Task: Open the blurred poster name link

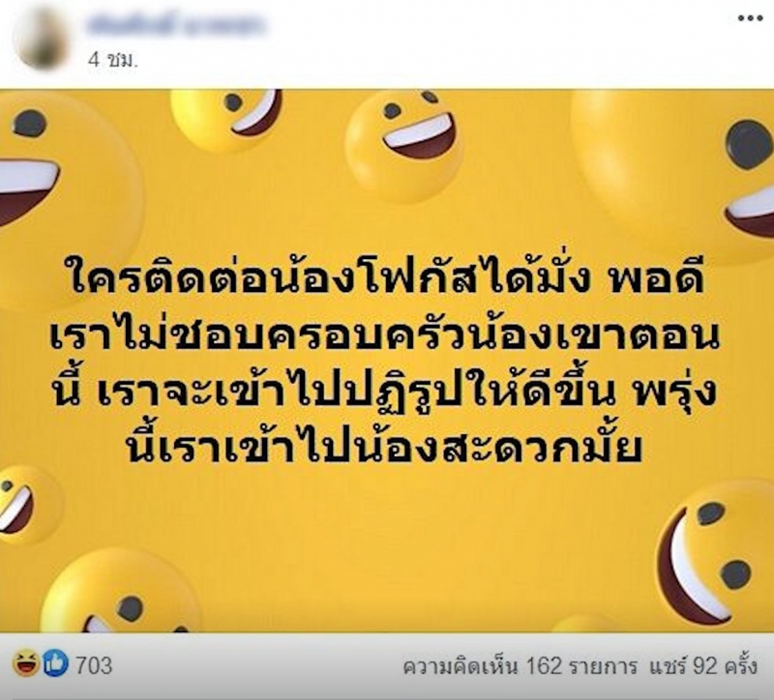Action: (x=176, y=26)
